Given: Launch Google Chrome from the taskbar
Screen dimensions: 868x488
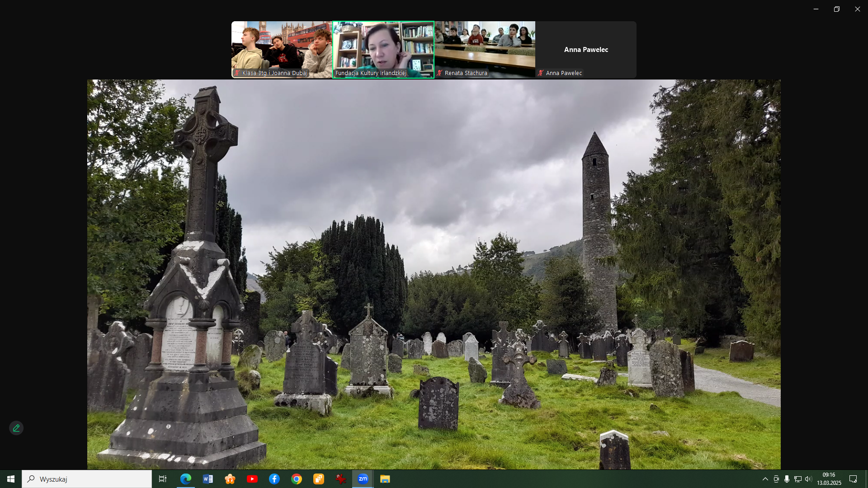Looking at the screenshot, I should [297, 479].
